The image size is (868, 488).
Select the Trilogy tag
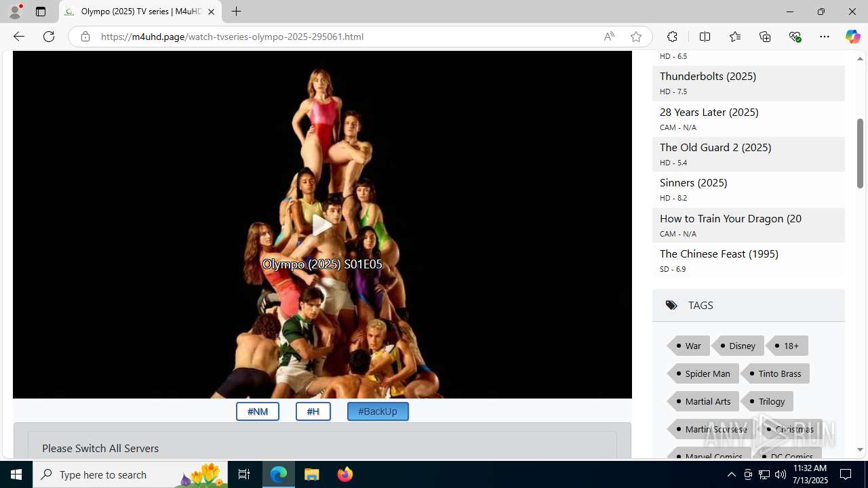click(x=768, y=401)
